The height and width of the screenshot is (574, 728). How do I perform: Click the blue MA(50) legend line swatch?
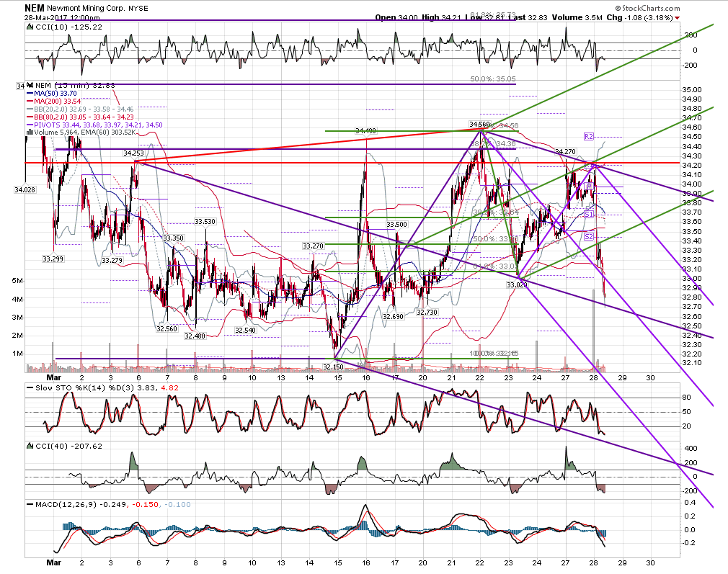coord(30,94)
